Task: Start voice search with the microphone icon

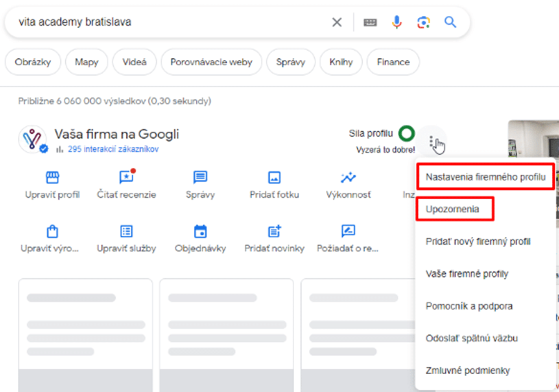Action: 397,22
